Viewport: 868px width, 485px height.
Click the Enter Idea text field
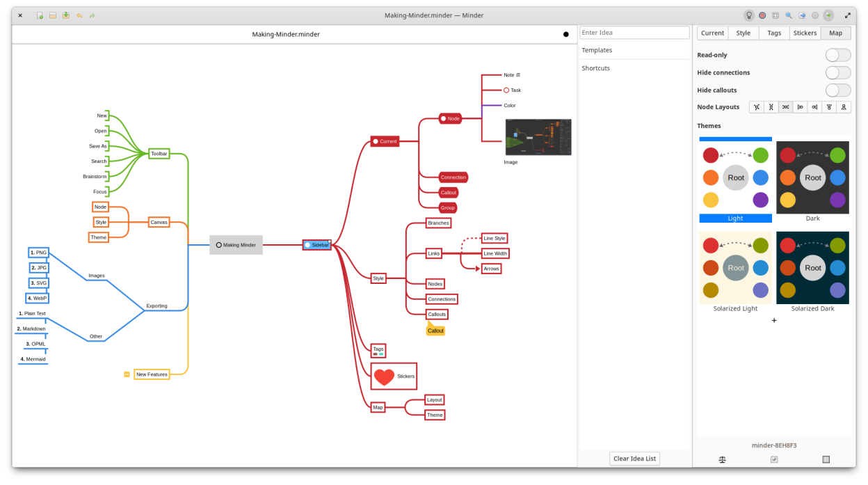pos(634,33)
